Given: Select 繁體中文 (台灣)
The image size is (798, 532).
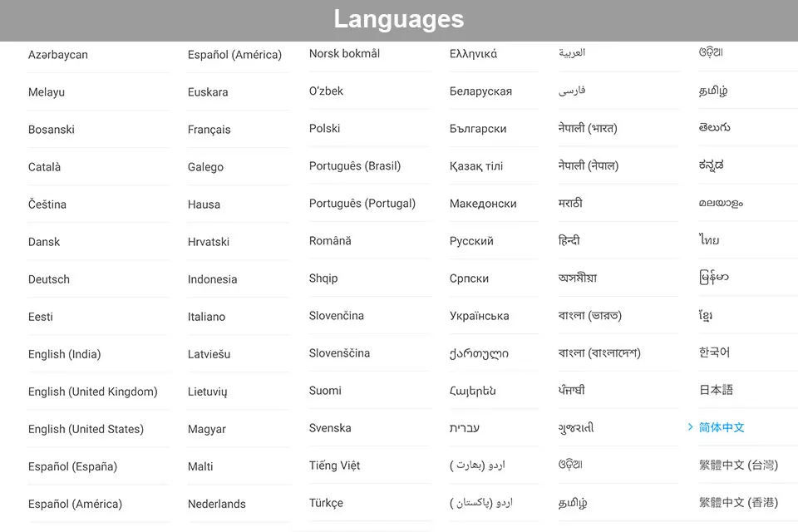Looking at the screenshot, I should 738,465.
